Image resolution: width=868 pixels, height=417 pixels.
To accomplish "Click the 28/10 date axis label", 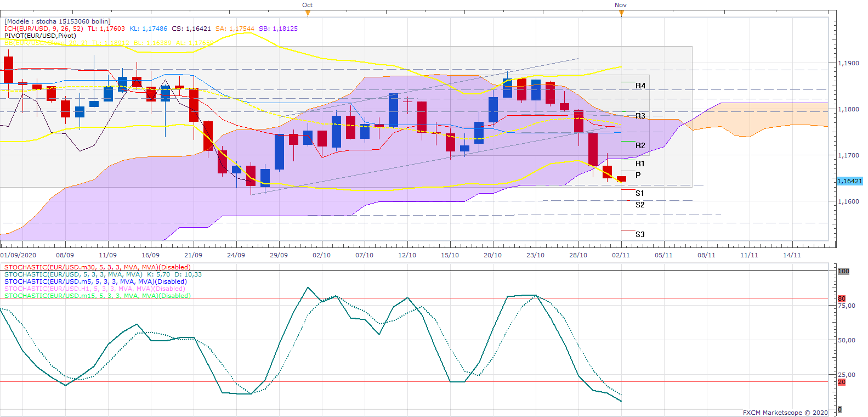I will pyautogui.click(x=578, y=255).
